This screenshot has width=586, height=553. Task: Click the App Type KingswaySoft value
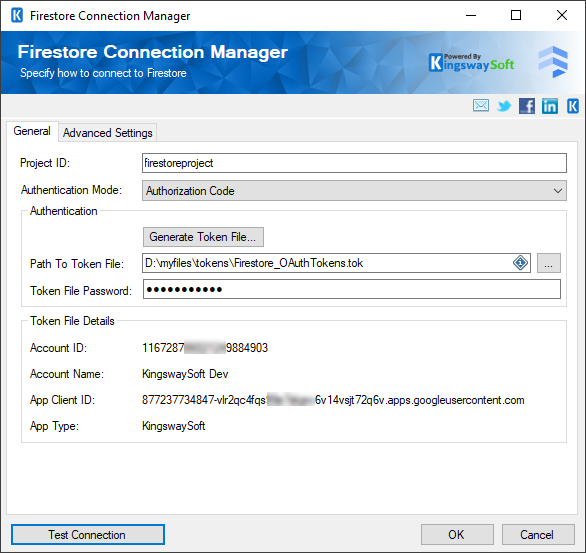coord(173,426)
